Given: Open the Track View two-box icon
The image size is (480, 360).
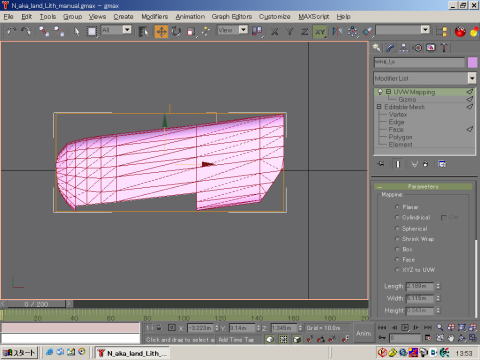Looking at the screenshot, I should click(442, 31).
